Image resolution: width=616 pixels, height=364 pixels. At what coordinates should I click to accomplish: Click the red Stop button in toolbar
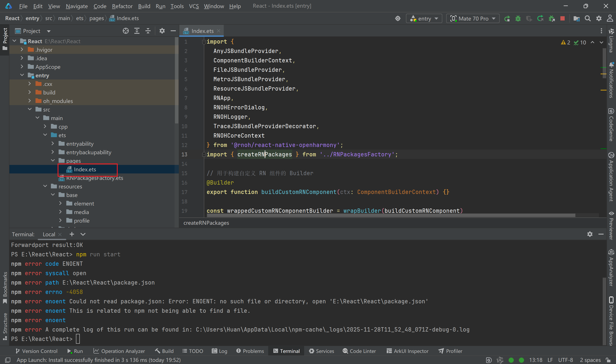(562, 19)
